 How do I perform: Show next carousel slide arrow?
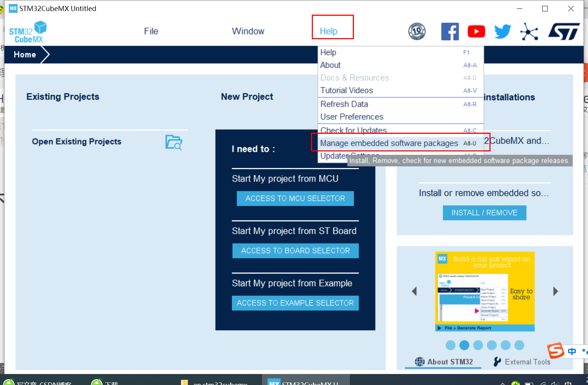point(556,291)
